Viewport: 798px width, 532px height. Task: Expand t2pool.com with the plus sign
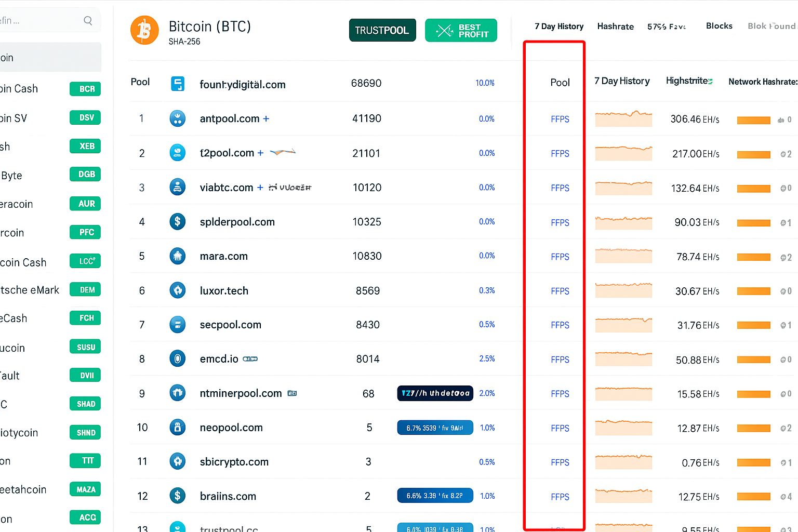(260, 153)
